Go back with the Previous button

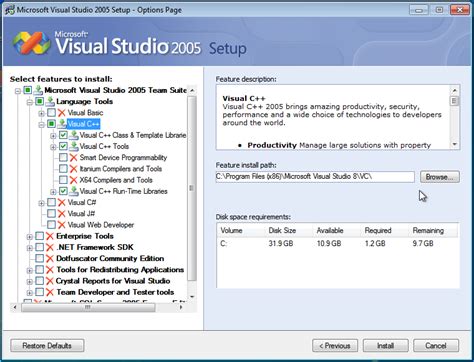click(335, 346)
